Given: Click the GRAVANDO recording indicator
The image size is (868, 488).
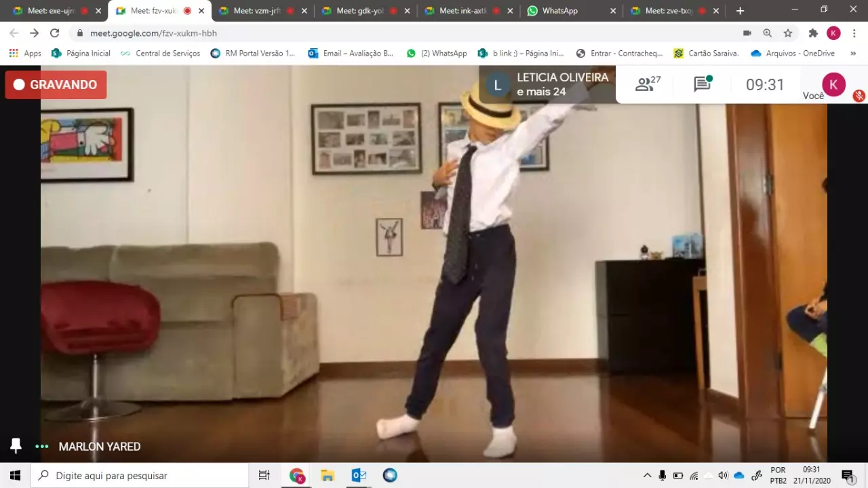Looking at the screenshot, I should tap(56, 85).
